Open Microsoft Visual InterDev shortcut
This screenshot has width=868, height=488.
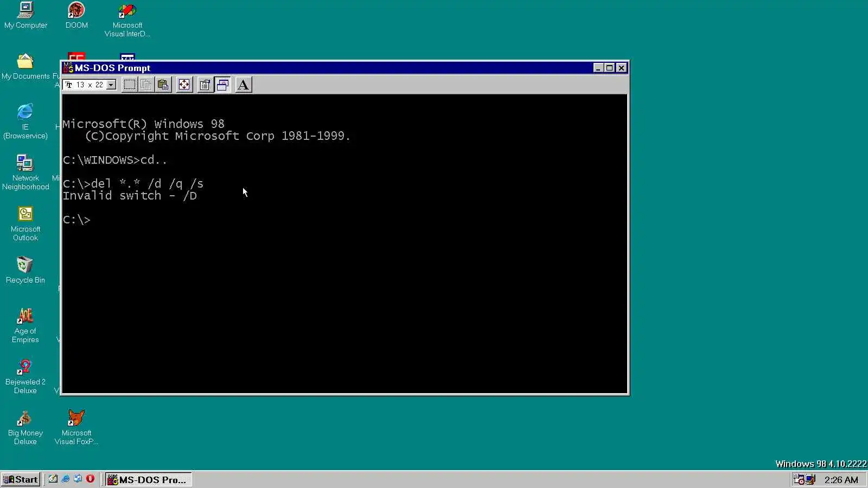127,20
